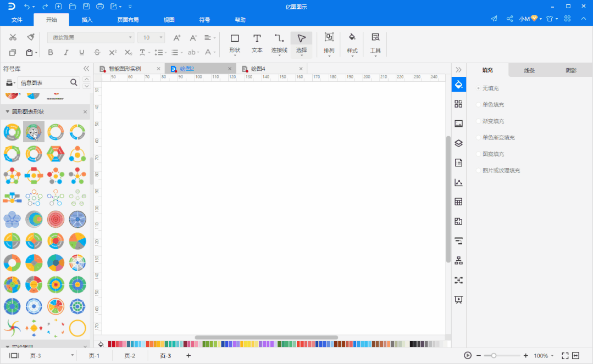The width and height of the screenshot is (593, 364).
Task: Click the fit-to-page fullscreen icon
Action: (564, 356)
